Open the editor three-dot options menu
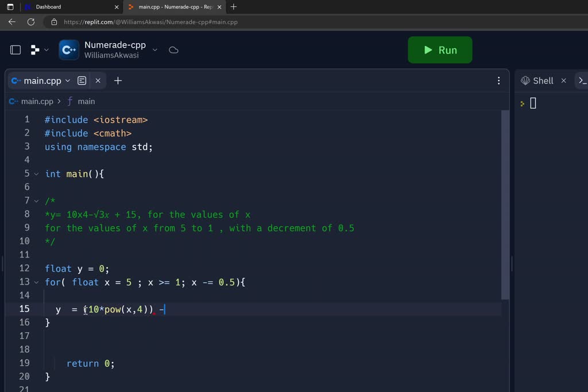This screenshot has height=392, width=588. pyautogui.click(x=498, y=80)
